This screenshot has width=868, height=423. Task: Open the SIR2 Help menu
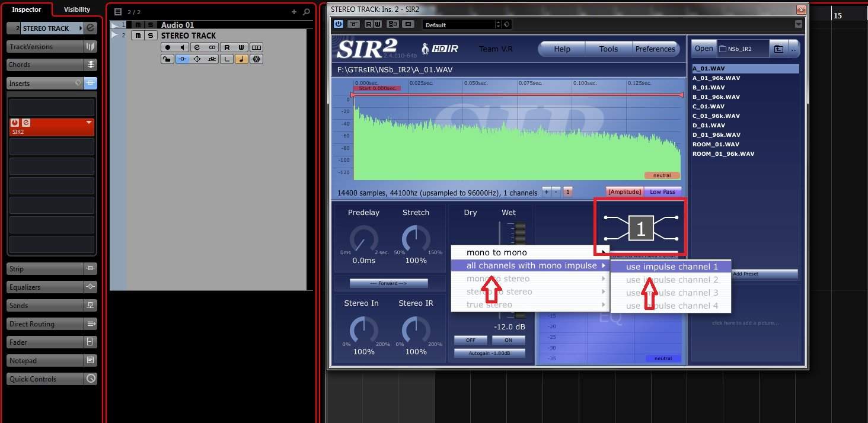coord(561,49)
